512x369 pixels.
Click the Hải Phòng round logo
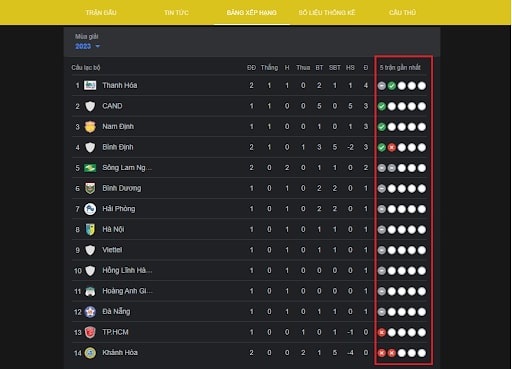click(x=90, y=209)
